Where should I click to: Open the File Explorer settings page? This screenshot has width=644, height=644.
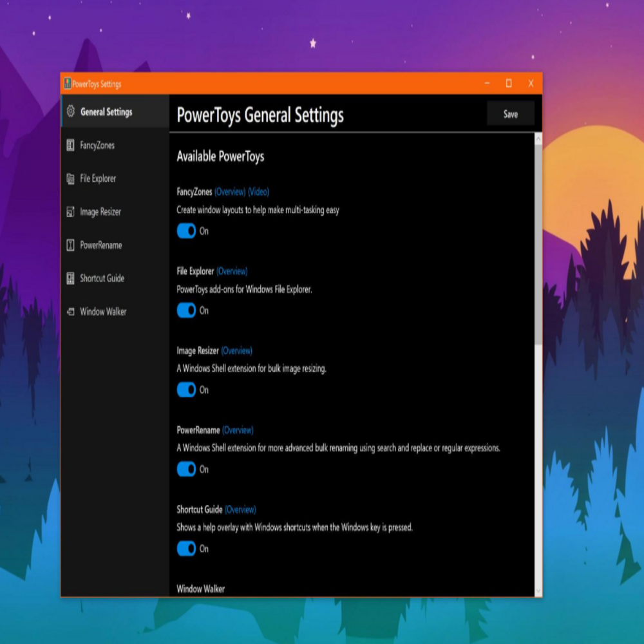pyautogui.click(x=115, y=178)
